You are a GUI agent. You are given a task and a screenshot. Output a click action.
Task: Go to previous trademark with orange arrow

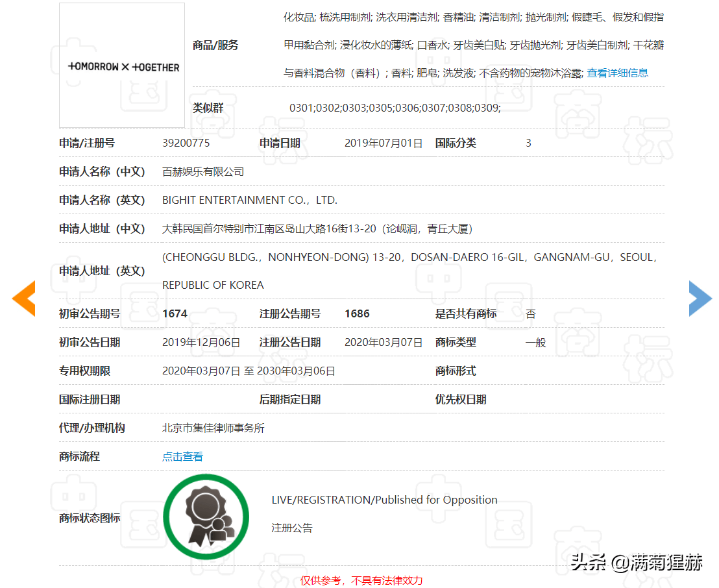(24, 299)
